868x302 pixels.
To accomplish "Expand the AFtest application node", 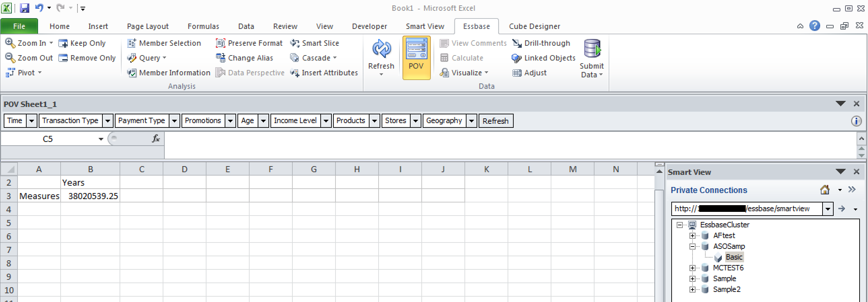I will coord(693,235).
